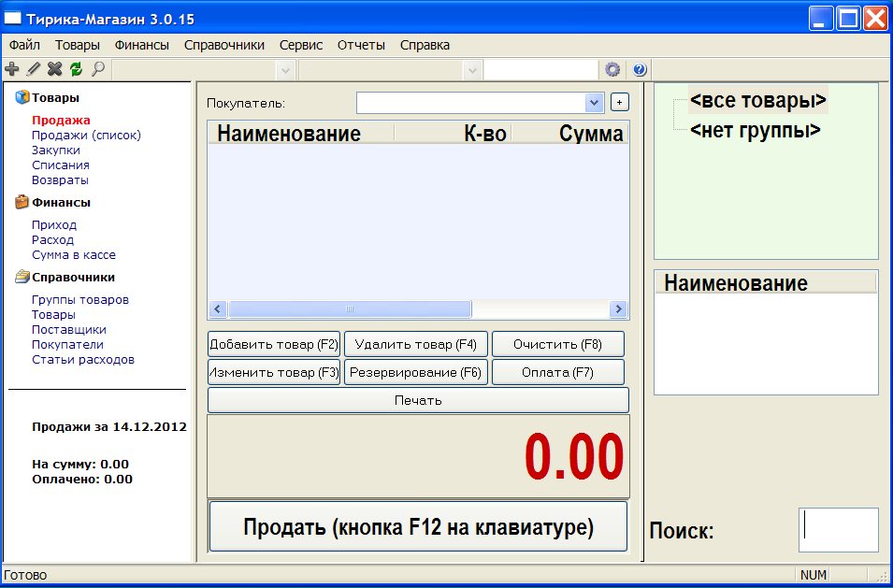Screen dimensions: 893x588
Task: Click Добавить товар (F2) button
Action: (274, 344)
